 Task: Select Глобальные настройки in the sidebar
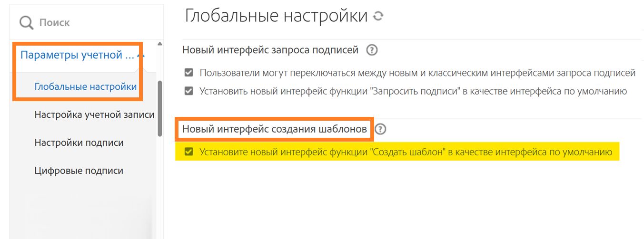pos(86,87)
